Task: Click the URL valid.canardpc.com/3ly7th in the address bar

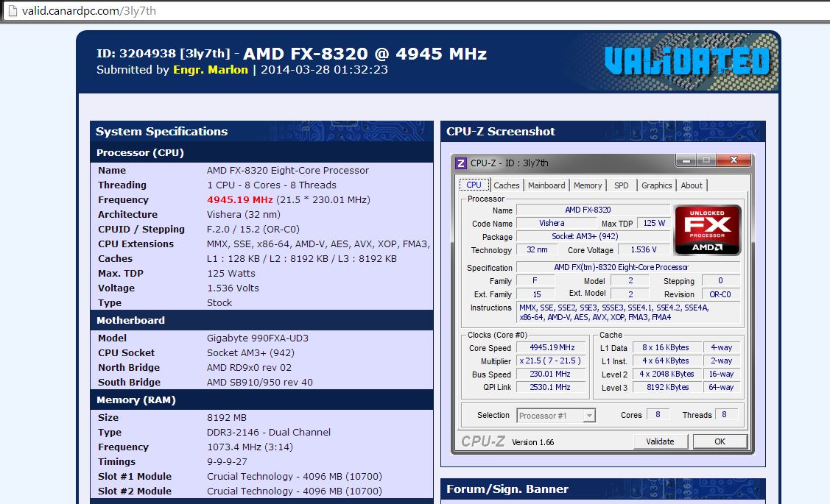Action: 89,10
